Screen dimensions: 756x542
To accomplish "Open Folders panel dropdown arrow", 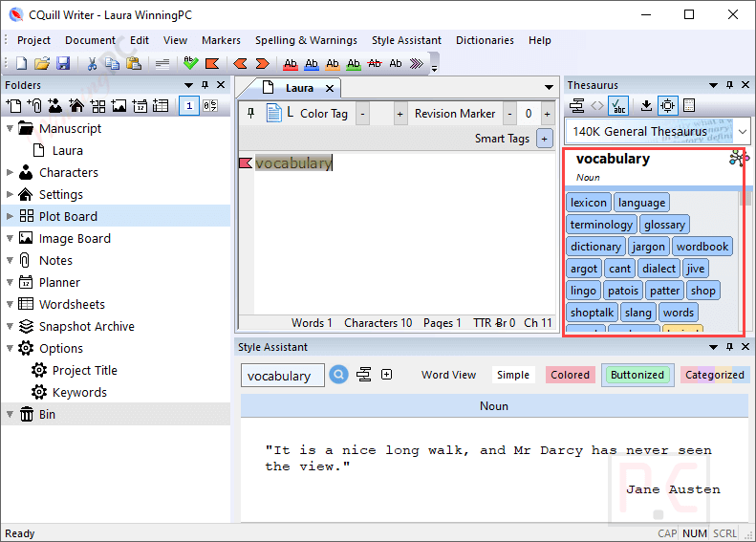I will [x=188, y=85].
